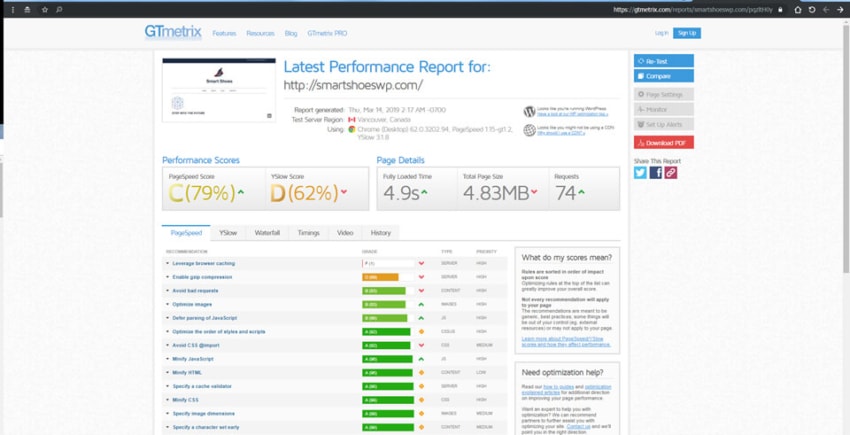Expand the Defer parsing of JavaScript arrow

click(x=168, y=318)
